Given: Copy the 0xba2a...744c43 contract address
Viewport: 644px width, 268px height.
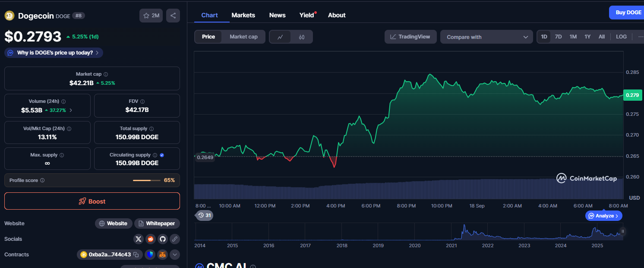Looking at the screenshot, I should [136, 255].
